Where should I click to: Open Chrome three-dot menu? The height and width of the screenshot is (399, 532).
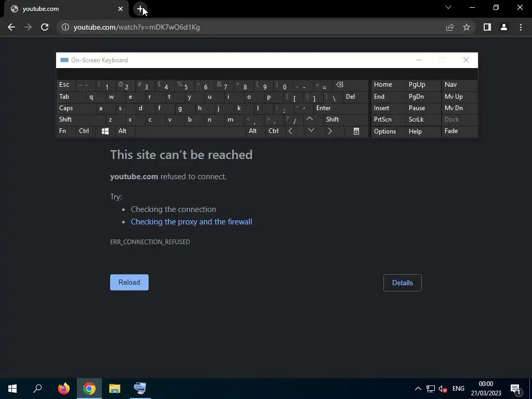point(521,27)
